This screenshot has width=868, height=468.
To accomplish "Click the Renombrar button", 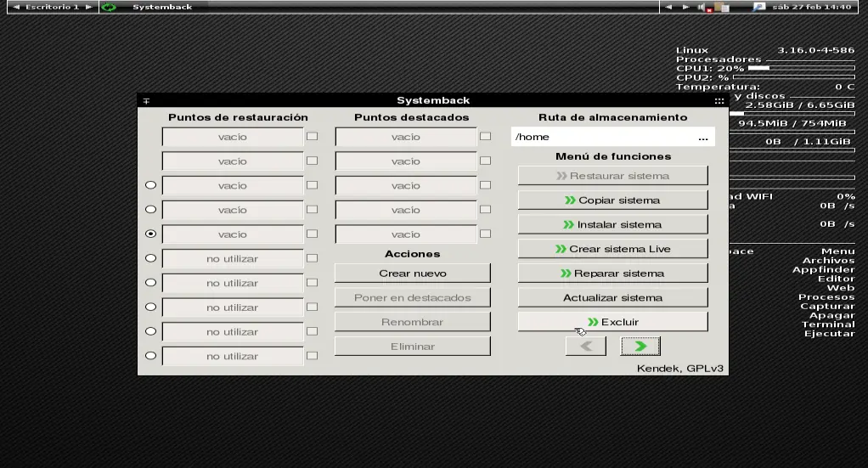I will coord(413,322).
